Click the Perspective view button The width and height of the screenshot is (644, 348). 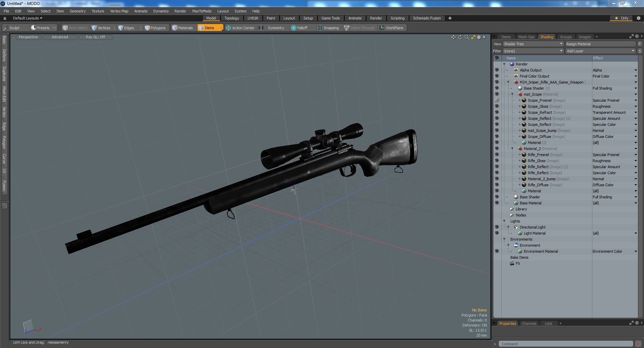(28, 37)
